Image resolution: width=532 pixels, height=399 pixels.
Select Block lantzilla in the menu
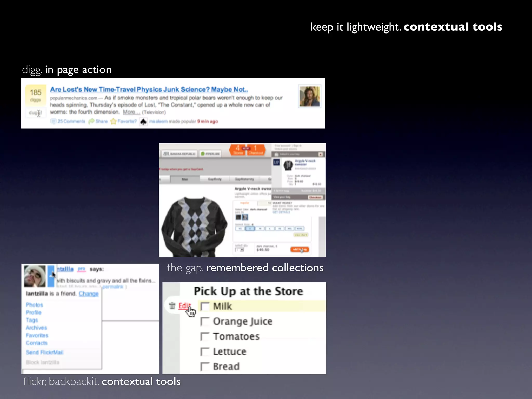click(x=43, y=362)
